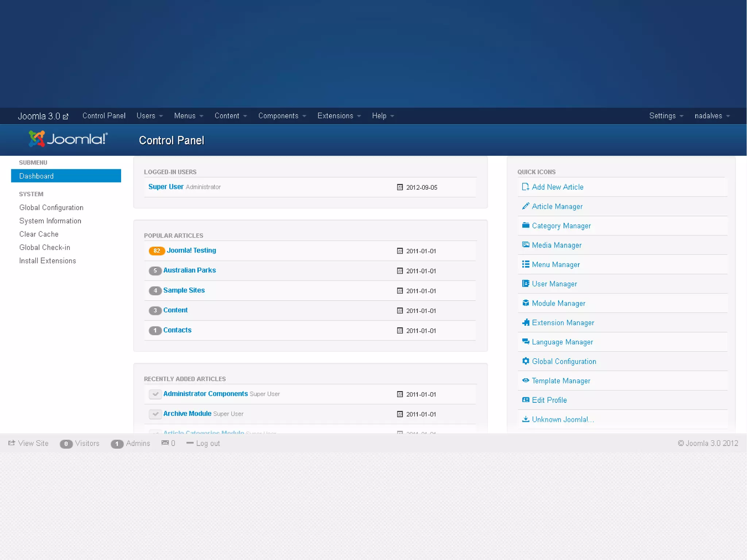Image resolution: width=747 pixels, height=560 pixels.
Task: Open the Extensions dropdown menu
Action: [339, 116]
